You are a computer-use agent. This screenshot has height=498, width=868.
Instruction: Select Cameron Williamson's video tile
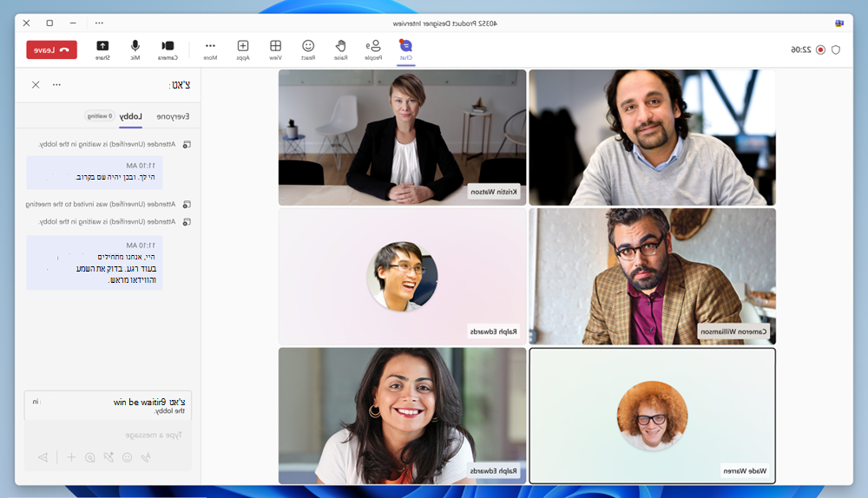[x=652, y=277]
